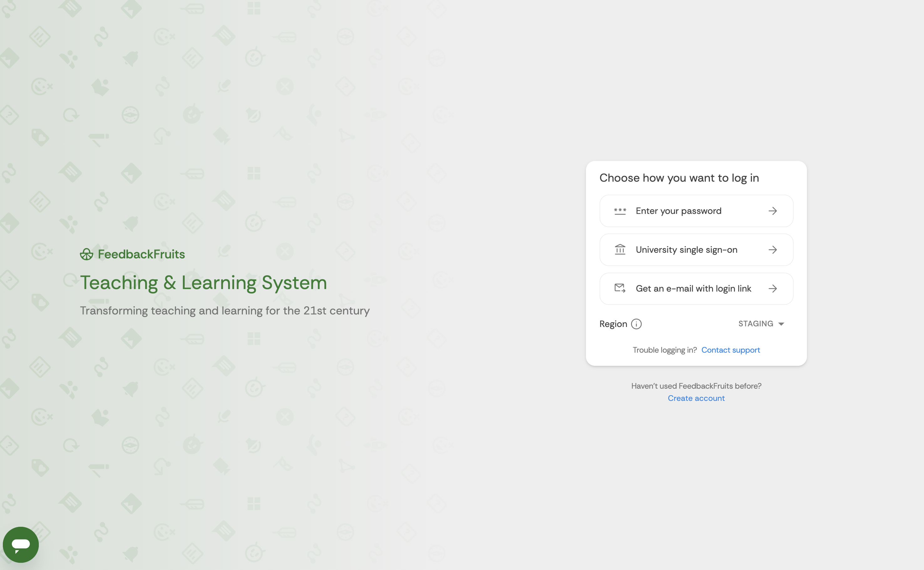The width and height of the screenshot is (924, 570).
Task: Click the Trouble logging in? text
Action: pyautogui.click(x=665, y=350)
